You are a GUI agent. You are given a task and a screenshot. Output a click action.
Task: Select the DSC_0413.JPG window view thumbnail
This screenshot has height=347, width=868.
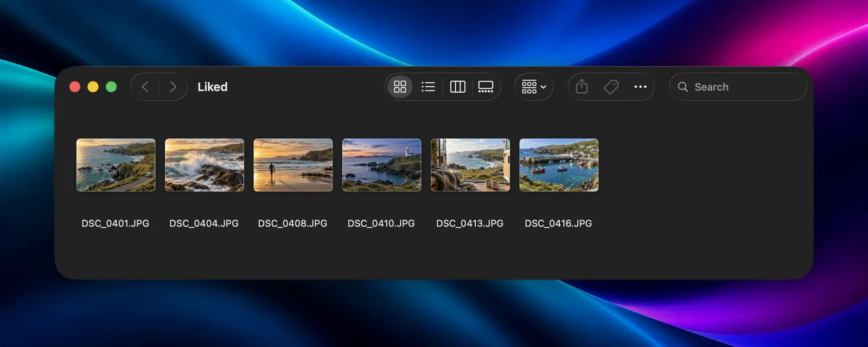(x=470, y=165)
